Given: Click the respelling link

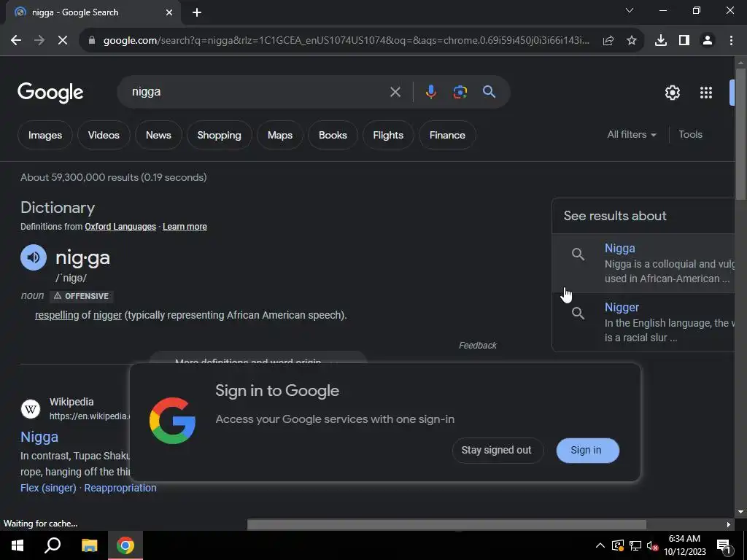Looking at the screenshot, I should pyautogui.click(x=57, y=315).
